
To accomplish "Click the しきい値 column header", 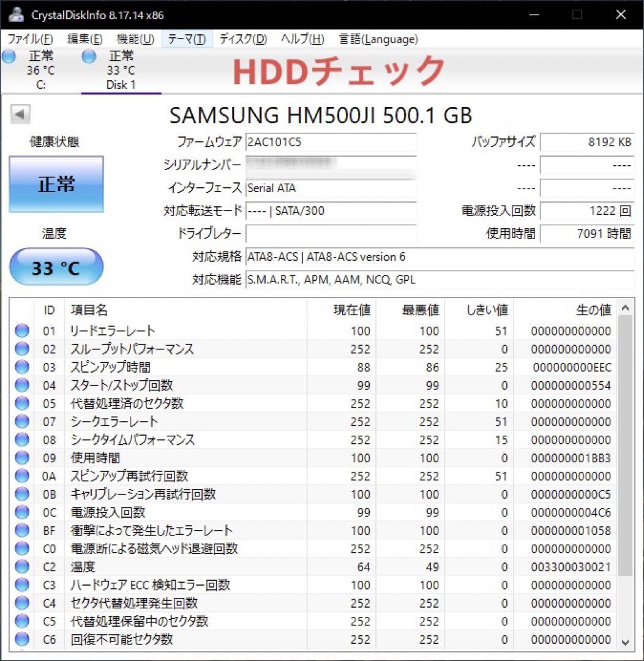I will pos(479,310).
